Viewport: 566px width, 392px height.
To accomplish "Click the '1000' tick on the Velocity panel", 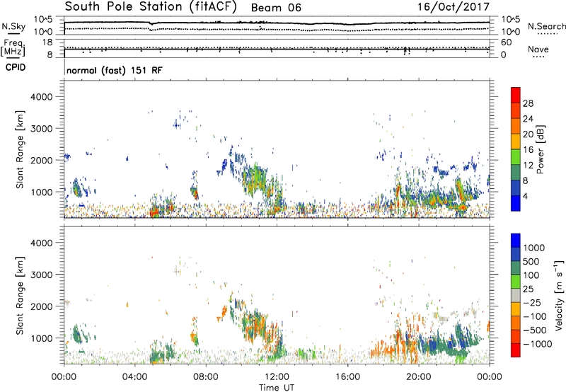I will (42, 338).
